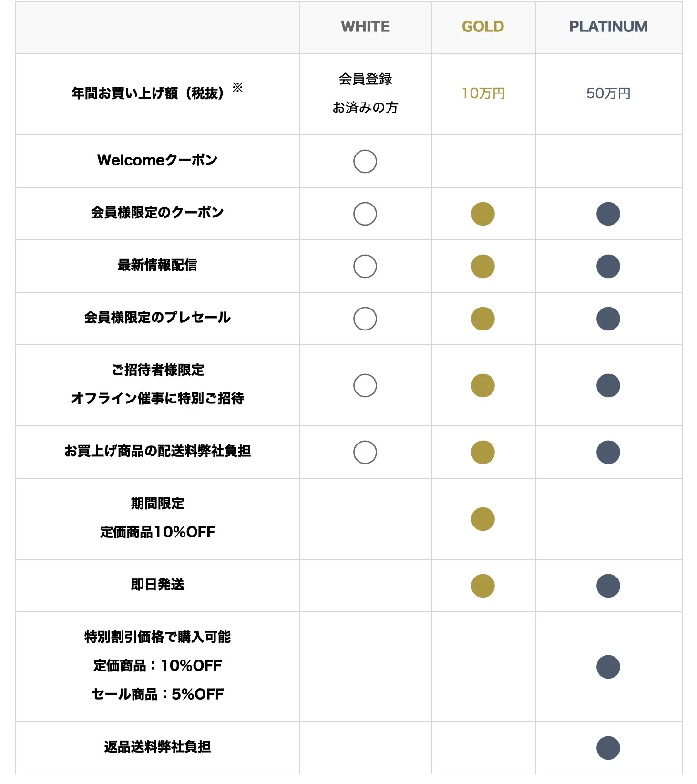Click the 50万円 platinum threshold text

click(608, 93)
